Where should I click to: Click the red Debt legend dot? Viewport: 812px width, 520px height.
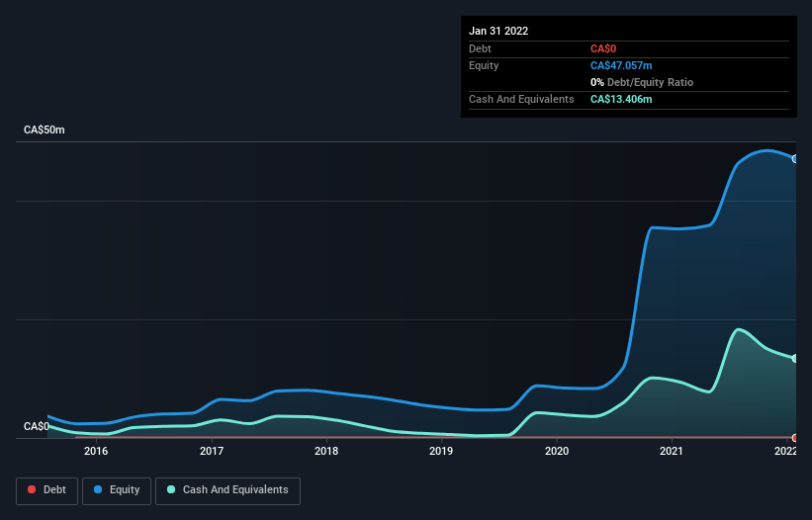(32, 489)
